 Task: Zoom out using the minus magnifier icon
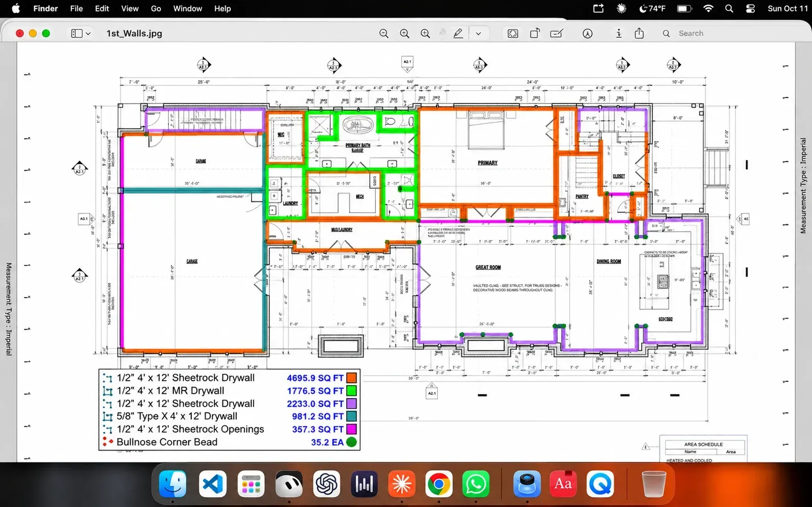pyautogui.click(x=384, y=33)
